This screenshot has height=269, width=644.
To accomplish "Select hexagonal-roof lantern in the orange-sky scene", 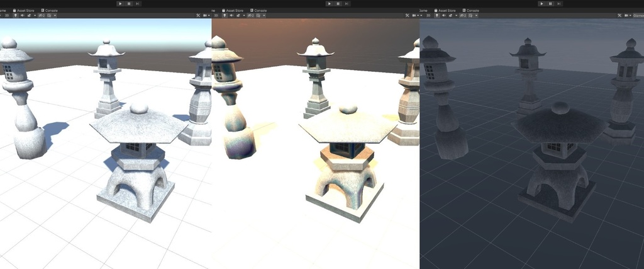I will point(347,163).
